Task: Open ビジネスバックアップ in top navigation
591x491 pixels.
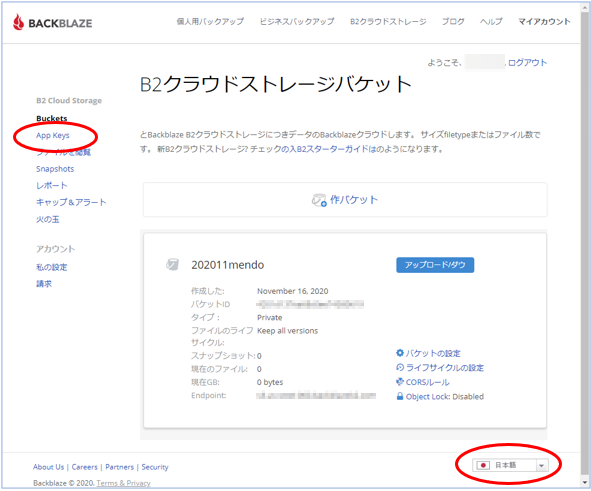Action: pos(297,21)
